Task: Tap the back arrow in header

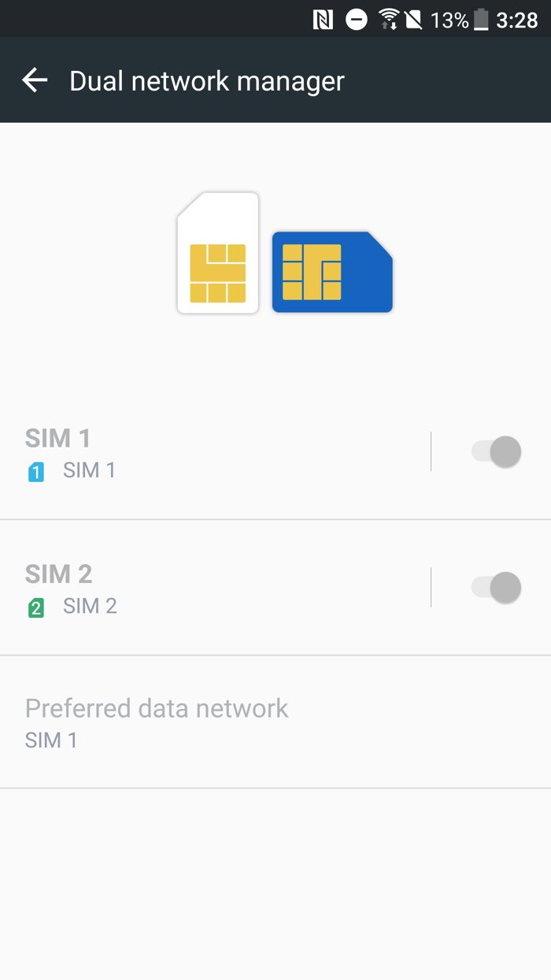Action: pyautogui.click(x=35, y=80)
